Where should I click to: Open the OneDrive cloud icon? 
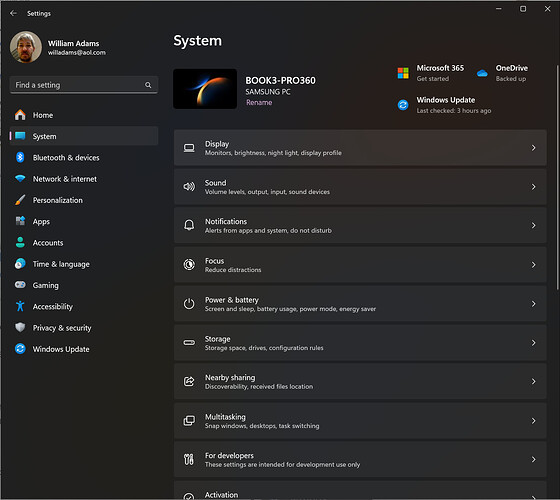(482, 73)
